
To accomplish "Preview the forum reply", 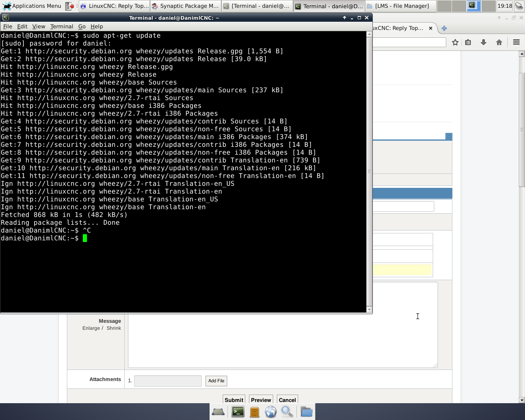I will (261, 400).
